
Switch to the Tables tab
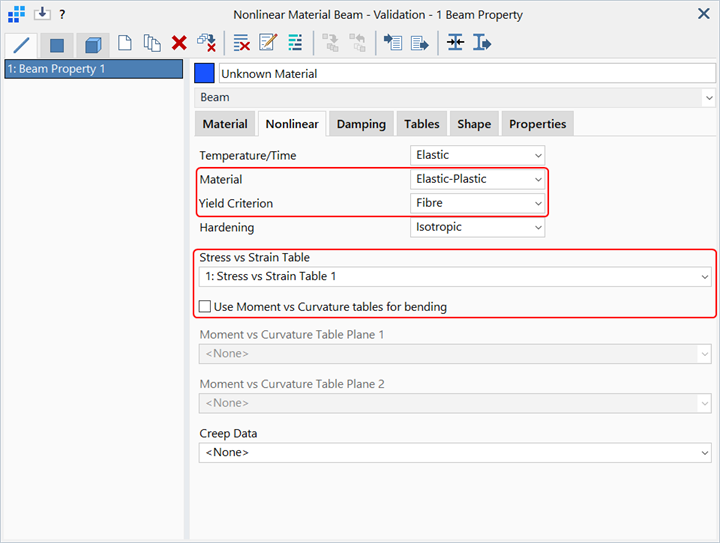[x=422, y=124]
